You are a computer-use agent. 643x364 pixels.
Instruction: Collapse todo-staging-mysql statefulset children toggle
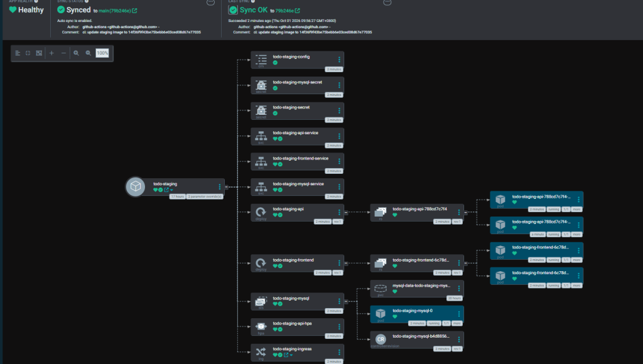pos(346,302)
